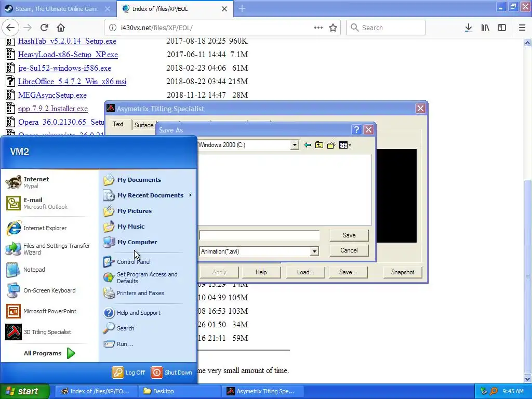Create new folder in Save As dialog
Image resolution: width=532 pixels, height=399 pixels.
(x=331, y=145)
